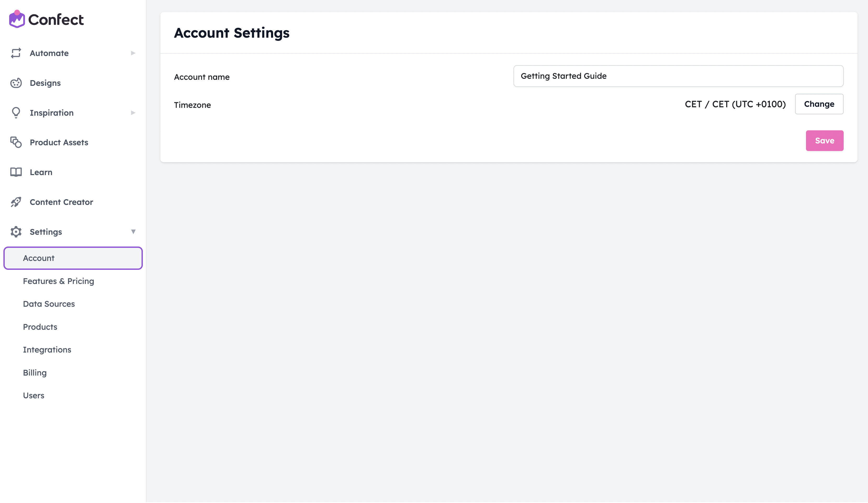The height and width of the screenshot is (503, 868).
Task: Click the Timezone label
Action: [x=192, y=105]
